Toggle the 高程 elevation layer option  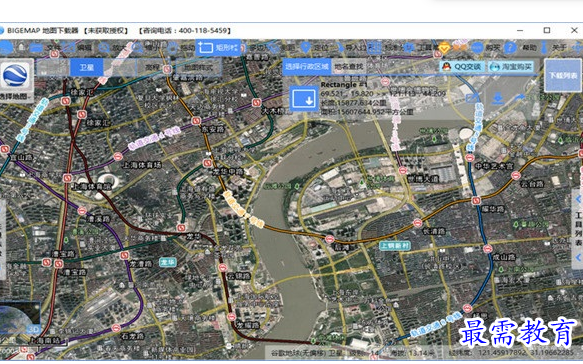tap(152, 67)
